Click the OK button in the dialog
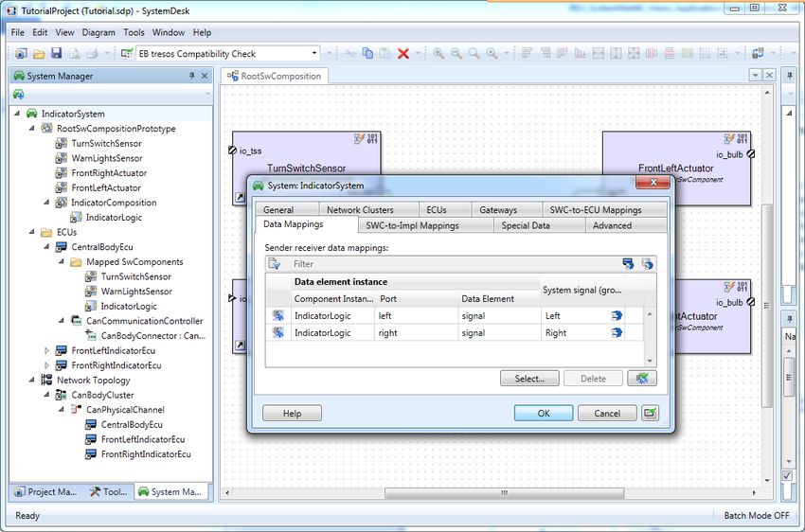This screenshot has width=805, height=532. click(x=544, y=413)
